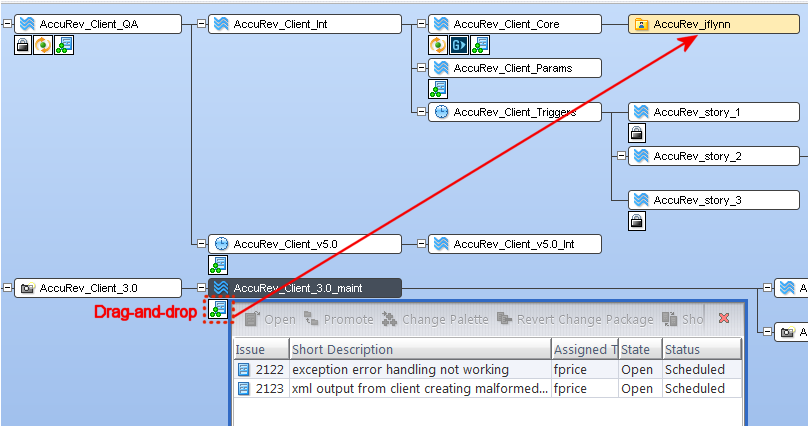Click the lock icon under AccuRev_story_1

pos(637,133)
